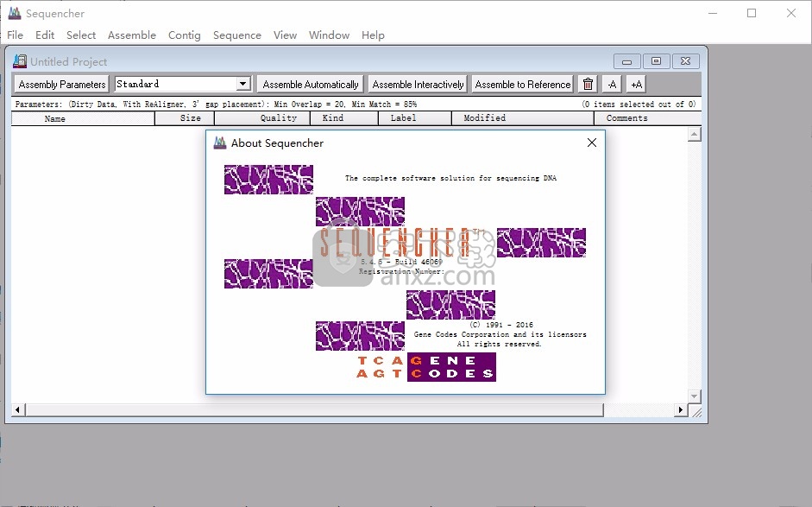This screenshot has width=812, height=507.
Task: Close the About Sequencher dialog
Action: click(592, 143)
